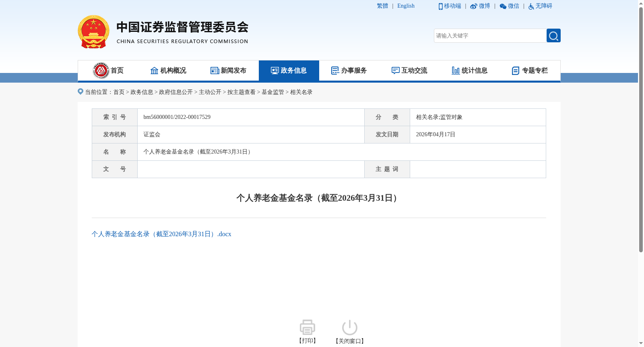644x347 pixels.
Task: Switch language to English
Action: 406,6
